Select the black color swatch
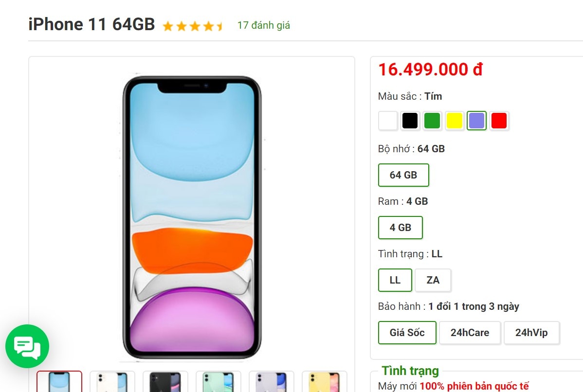This screenshot has height=392, width=583. click(410, 120)
